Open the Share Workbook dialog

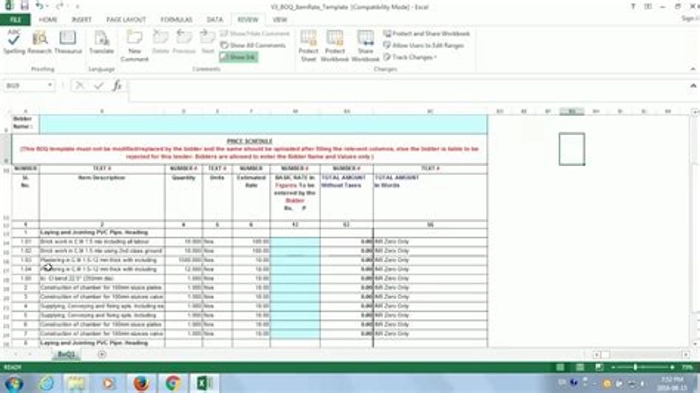[x=365, y=46]
